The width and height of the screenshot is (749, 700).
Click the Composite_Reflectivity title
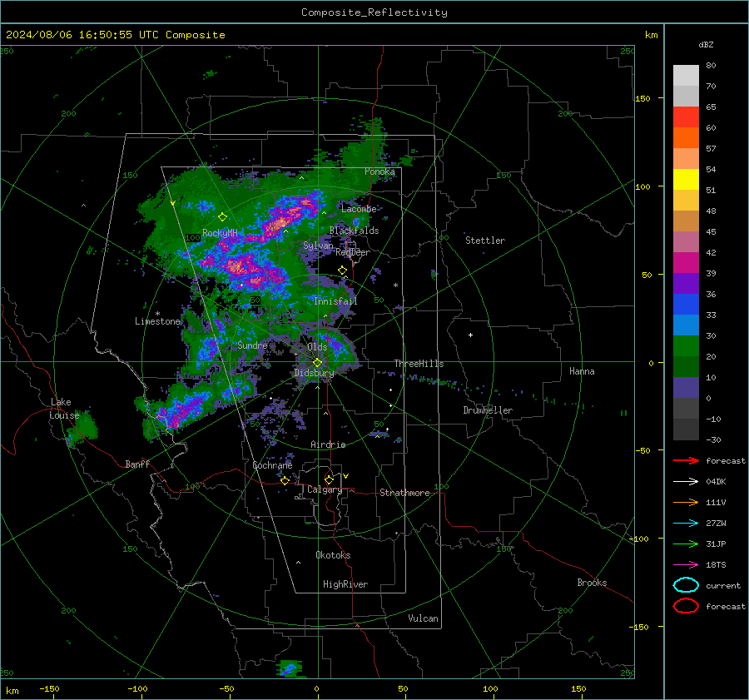coord(374,12)
